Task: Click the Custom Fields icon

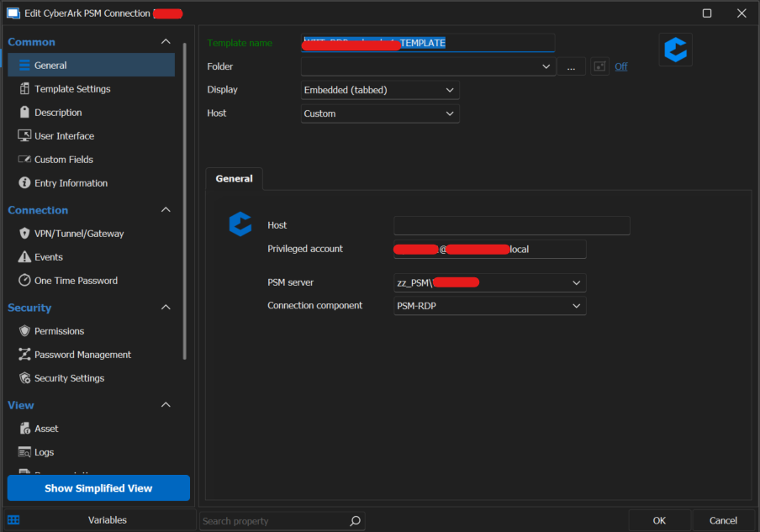Action: (x=24, y=159)
